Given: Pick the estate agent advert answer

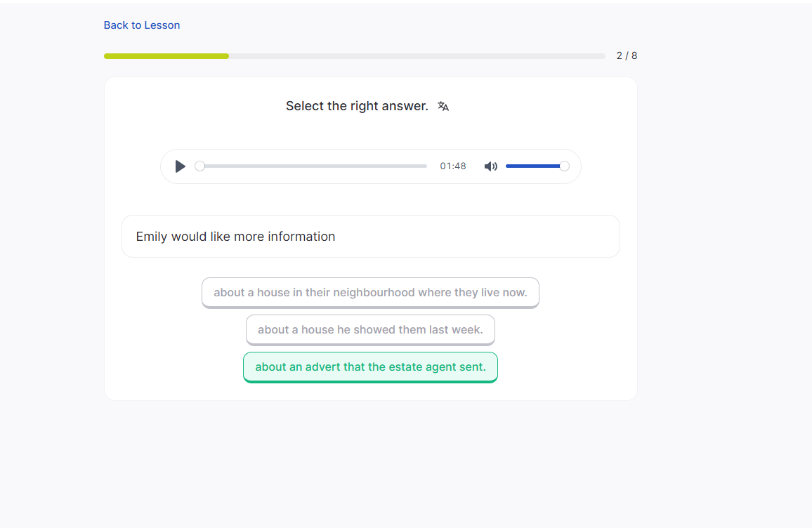Looking at the screenshot, I should [x=370, y=367].
